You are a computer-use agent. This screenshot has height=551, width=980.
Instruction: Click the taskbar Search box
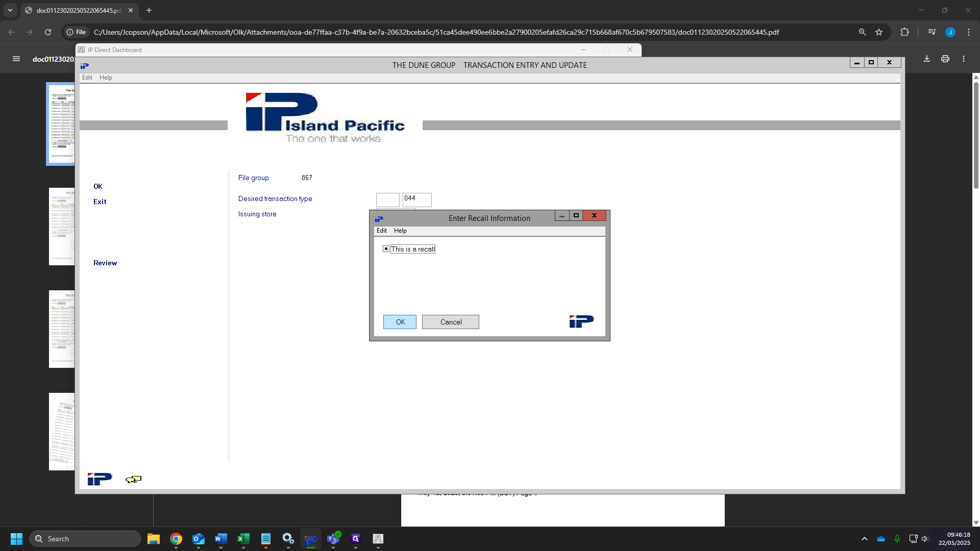[x=85, y=539]
